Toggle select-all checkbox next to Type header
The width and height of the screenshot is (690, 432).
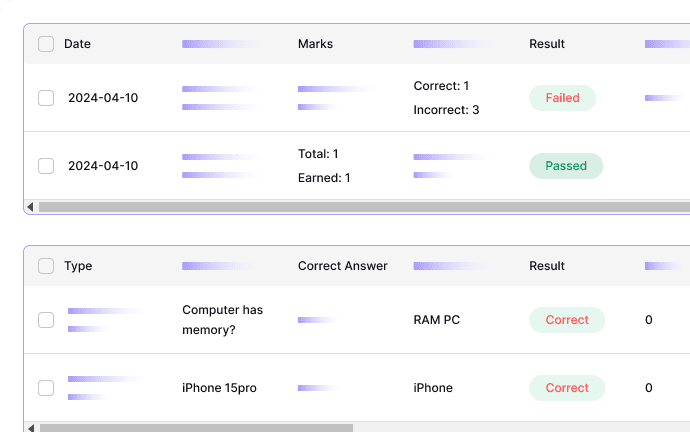(46, 266)
